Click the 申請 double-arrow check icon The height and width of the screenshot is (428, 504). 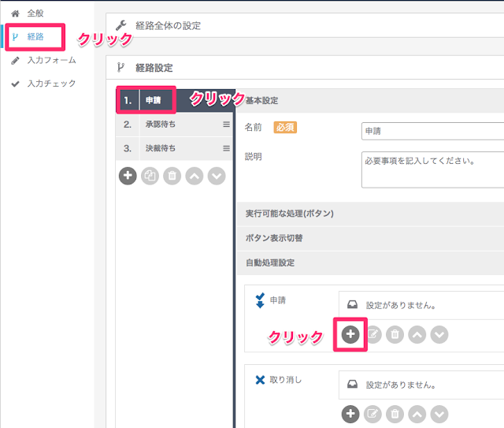coord(260,300)
